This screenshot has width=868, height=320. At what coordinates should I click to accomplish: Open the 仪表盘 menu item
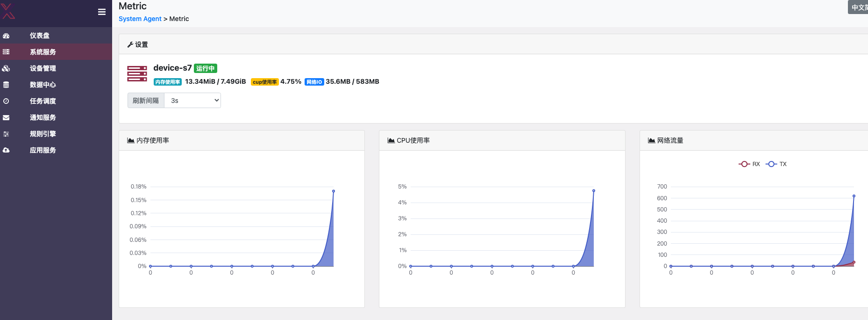[40, 36]
